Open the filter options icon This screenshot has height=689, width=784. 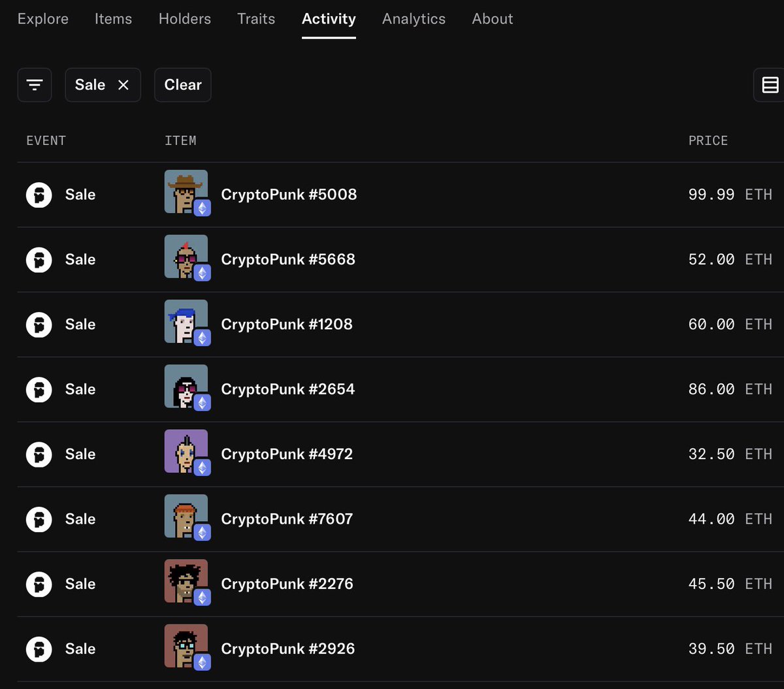coord(35,85)
